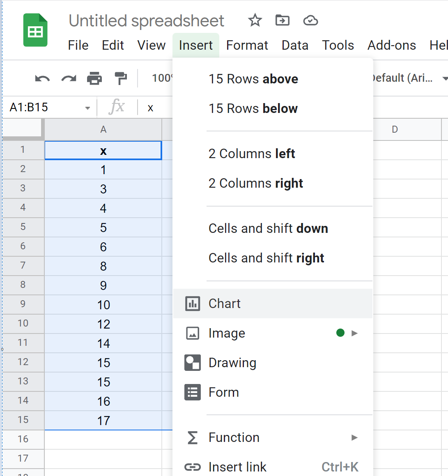Select column A header
Image resolution: width=448 pixels, height=476 pixels.
click(103, 130)
